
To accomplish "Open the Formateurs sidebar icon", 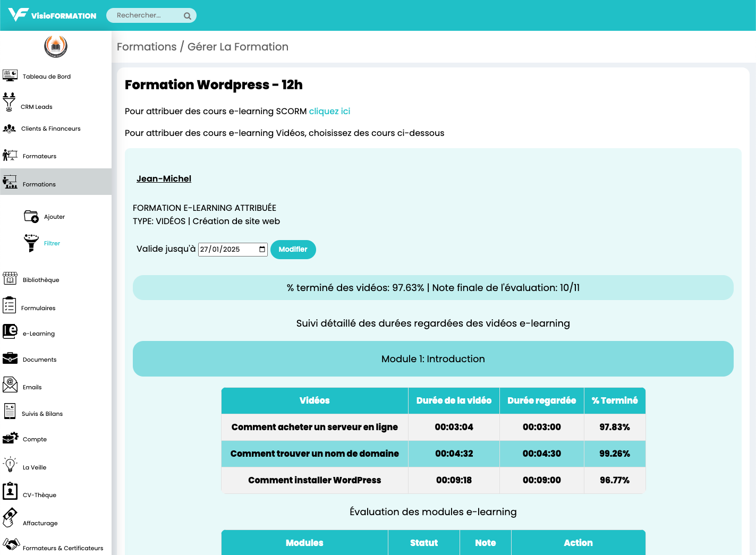I will [x=10, y=155].
